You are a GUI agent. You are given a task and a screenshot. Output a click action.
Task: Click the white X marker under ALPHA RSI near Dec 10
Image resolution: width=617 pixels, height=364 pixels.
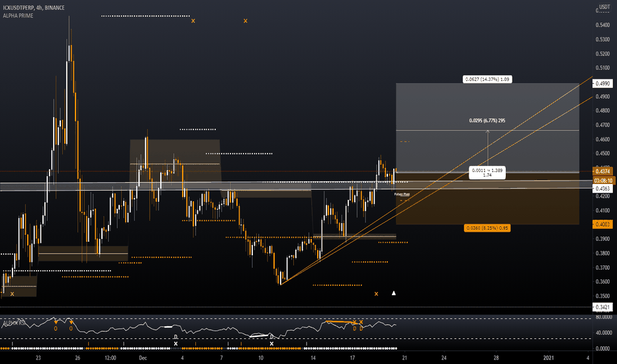pos(271,343)
